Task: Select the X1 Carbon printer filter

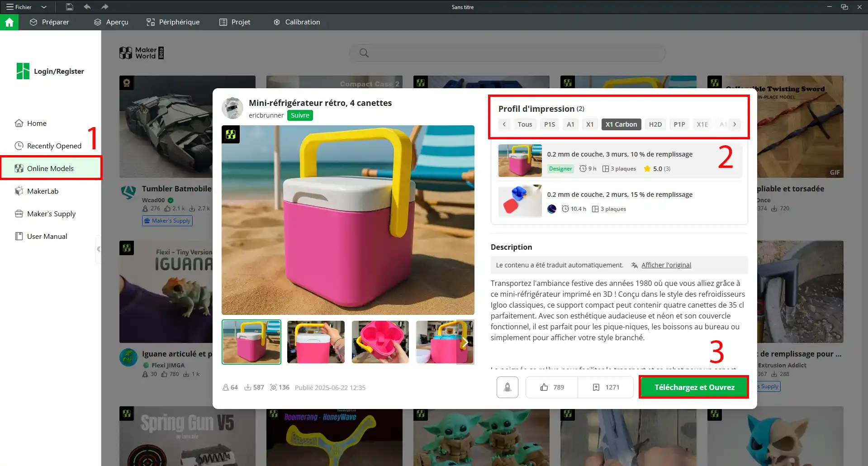Action: point(621,124)
